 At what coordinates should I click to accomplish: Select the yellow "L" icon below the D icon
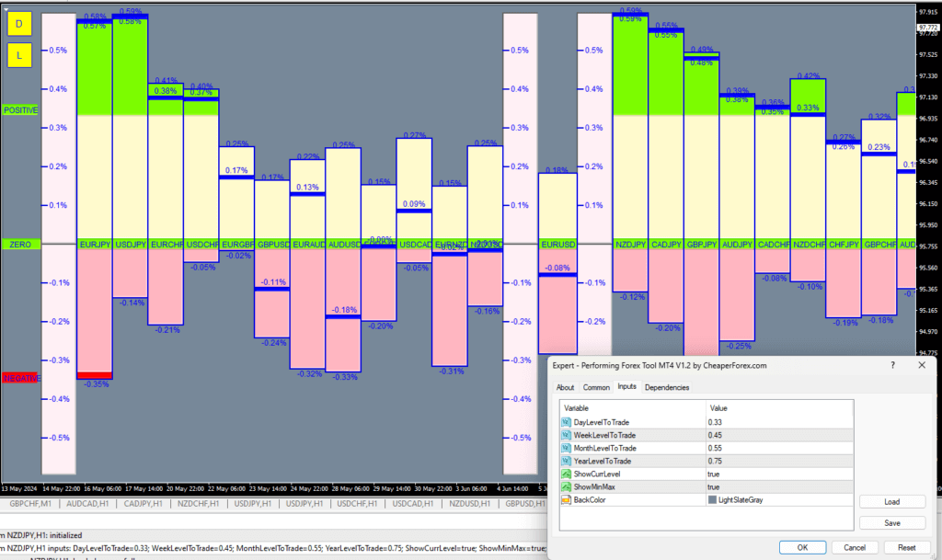18,55
